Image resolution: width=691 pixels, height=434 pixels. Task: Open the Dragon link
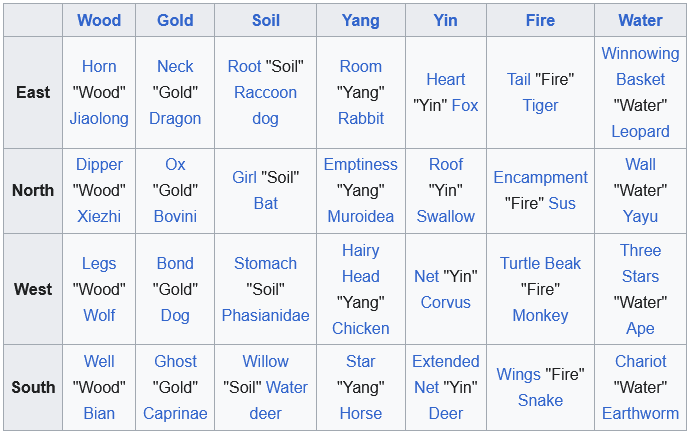coord(175,118)
